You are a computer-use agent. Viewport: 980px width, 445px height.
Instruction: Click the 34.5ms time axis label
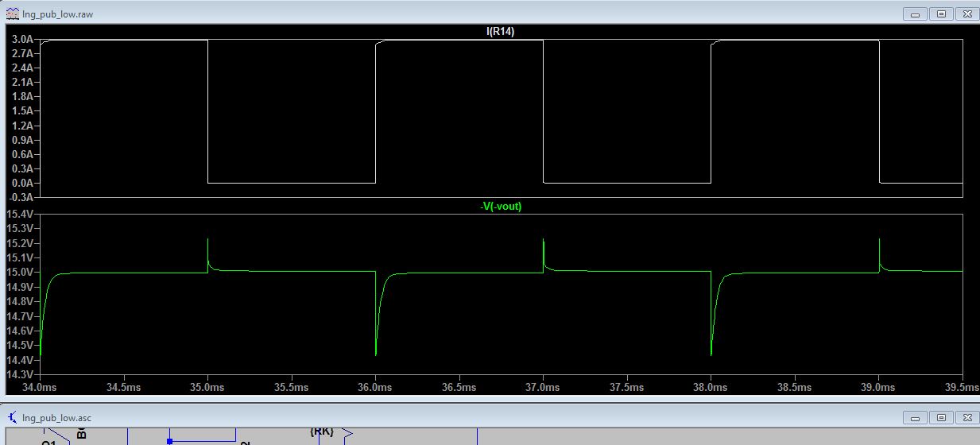(123, 387)
